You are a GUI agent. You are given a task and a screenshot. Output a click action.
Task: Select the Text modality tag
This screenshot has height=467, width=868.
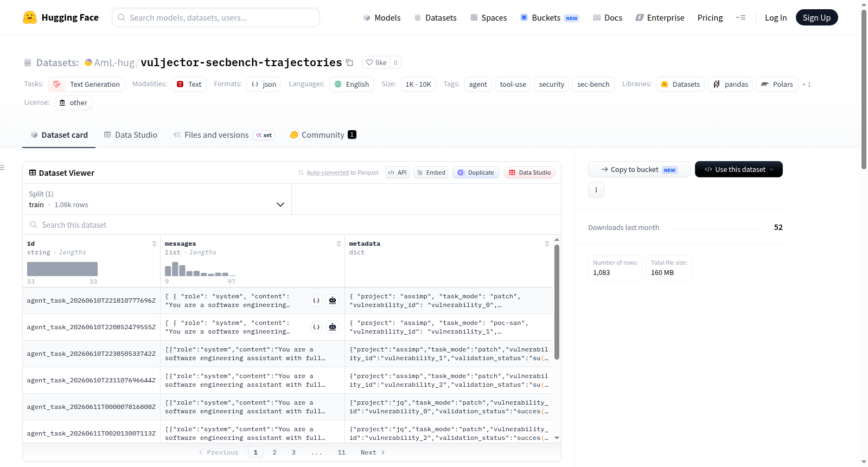pos(189,84)
